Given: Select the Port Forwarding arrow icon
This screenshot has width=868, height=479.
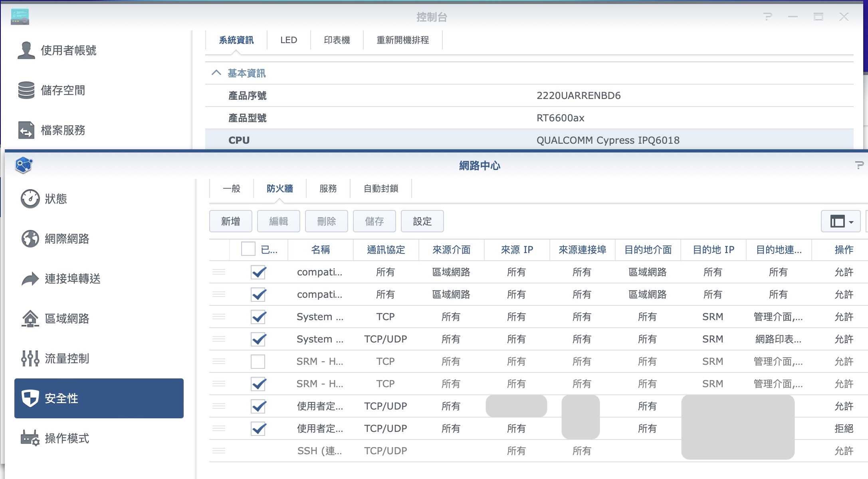Looking at the screenshot, I should coord(30,279).
